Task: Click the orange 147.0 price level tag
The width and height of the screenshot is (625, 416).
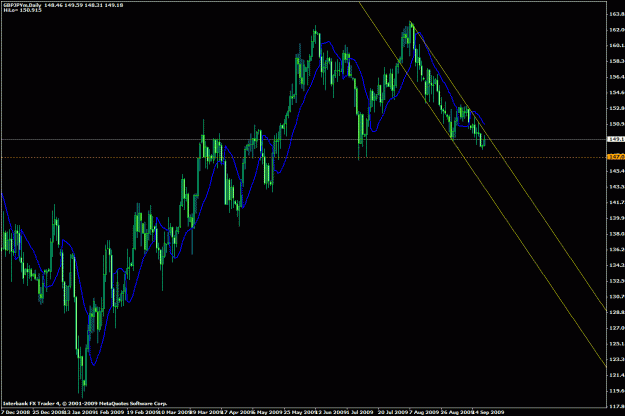Action: click(x=616, y=157)
